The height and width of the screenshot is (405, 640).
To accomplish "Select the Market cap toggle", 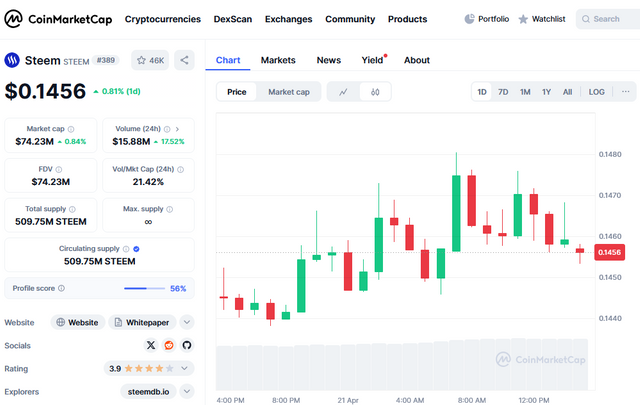I will (x=289, y=92).
